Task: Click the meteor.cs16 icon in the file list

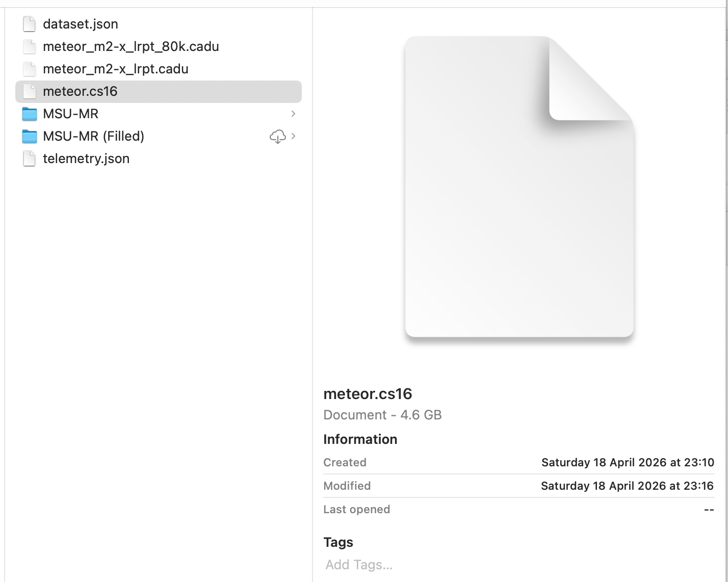Action: click(x=30, y=91)
